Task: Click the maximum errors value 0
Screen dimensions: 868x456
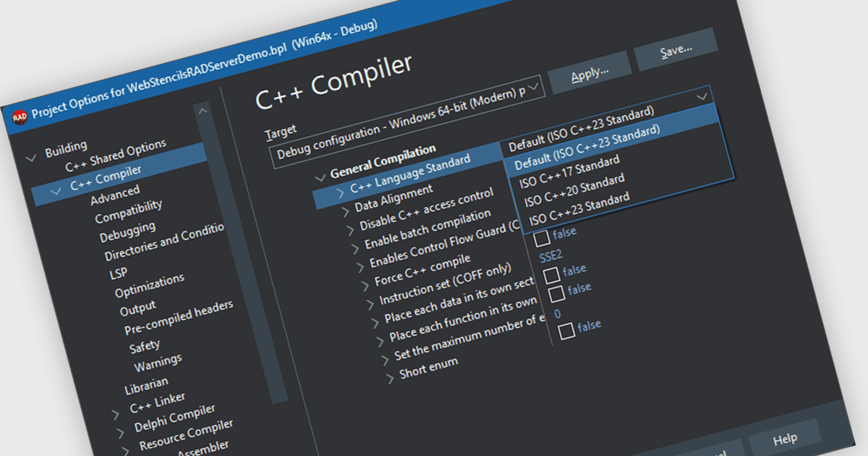Action: click(557, 313)
